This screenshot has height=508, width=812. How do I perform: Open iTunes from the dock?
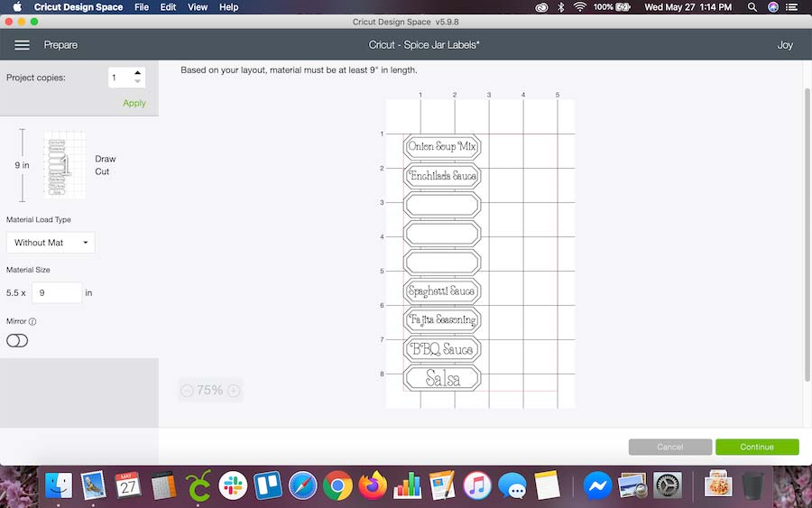(477, 485)
